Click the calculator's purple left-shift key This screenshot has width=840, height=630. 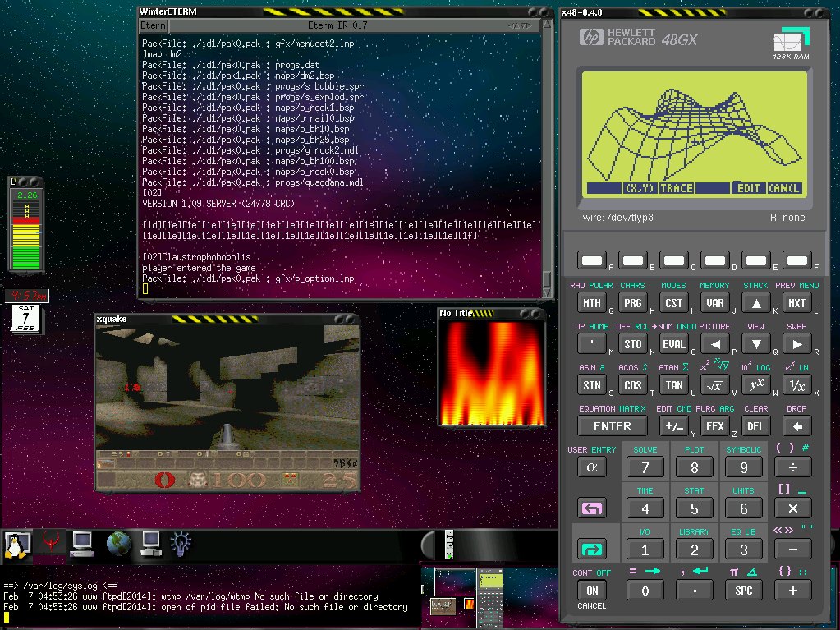point(592,508)
